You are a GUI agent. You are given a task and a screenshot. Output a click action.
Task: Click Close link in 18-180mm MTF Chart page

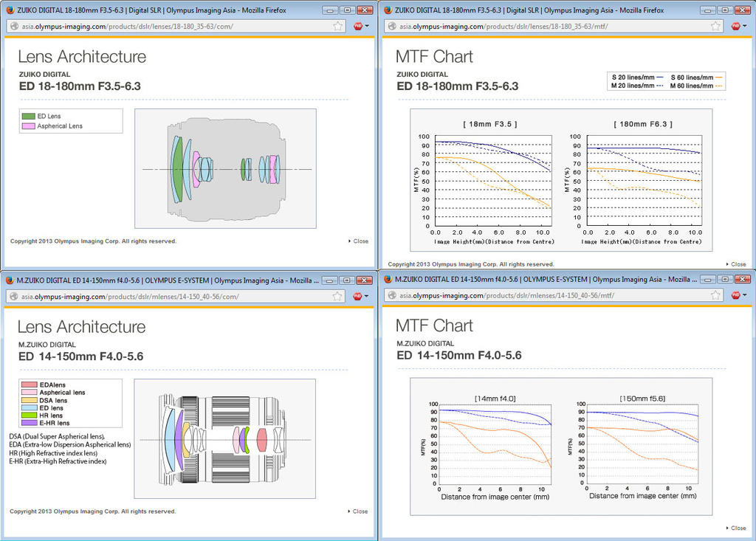click(736, 264)
